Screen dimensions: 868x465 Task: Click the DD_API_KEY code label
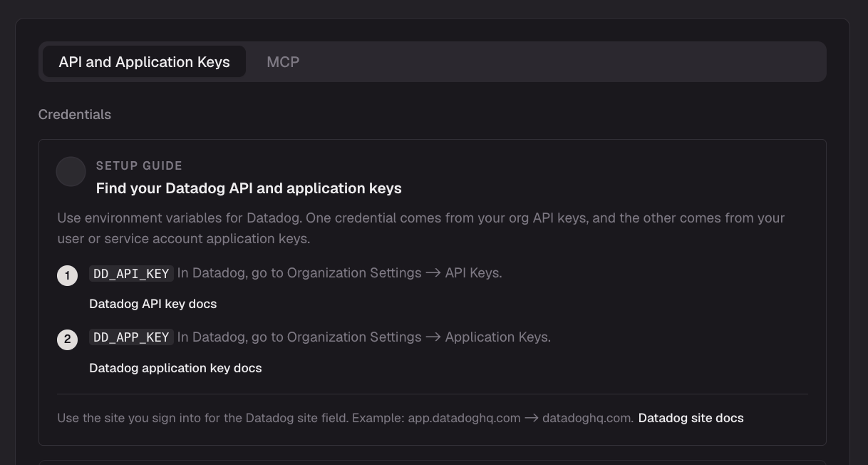click(131, 273)
